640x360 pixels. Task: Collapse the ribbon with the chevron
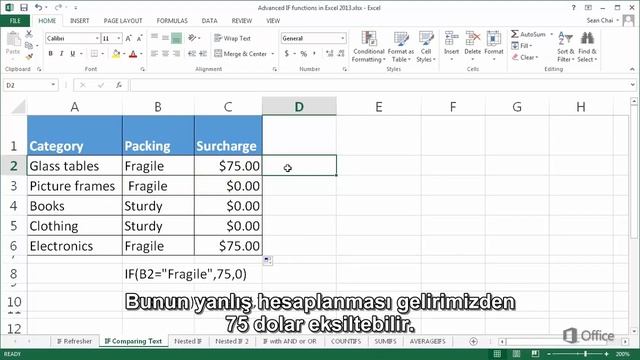point(632,69)
